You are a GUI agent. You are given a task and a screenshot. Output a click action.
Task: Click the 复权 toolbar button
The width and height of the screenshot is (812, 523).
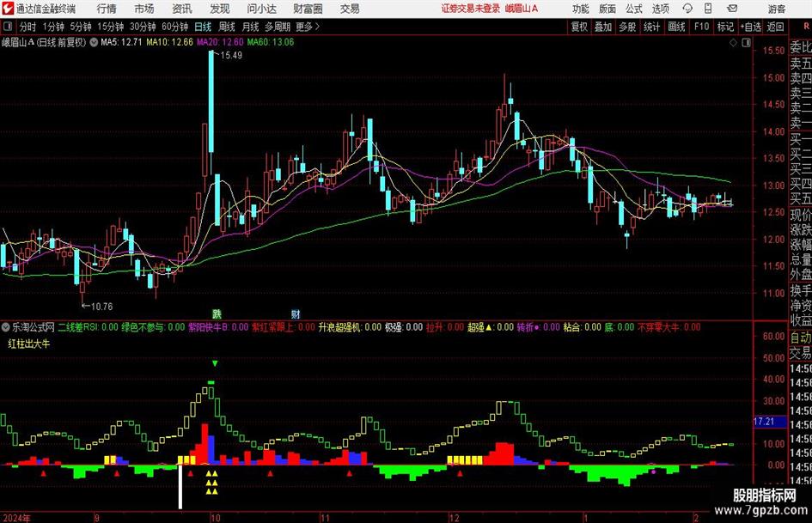point(579,27)
